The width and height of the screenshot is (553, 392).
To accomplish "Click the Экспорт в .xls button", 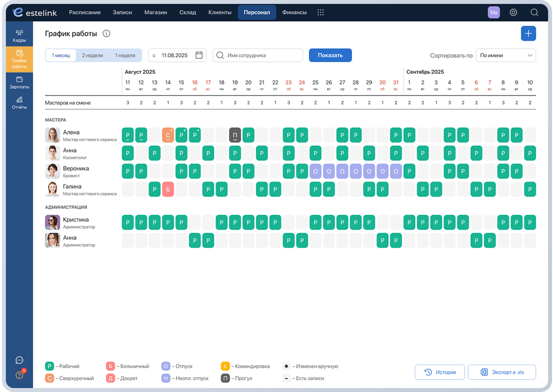I will (x=502, y=372).
